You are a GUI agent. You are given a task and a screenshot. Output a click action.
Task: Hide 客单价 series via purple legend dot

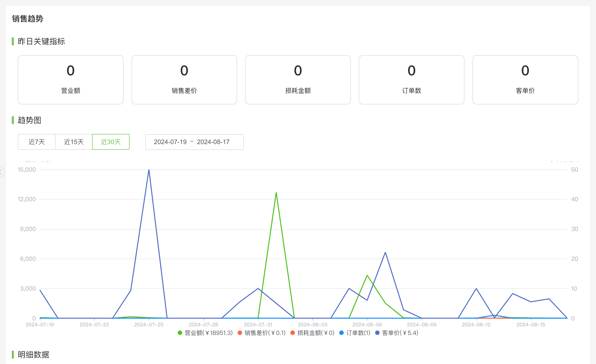tap(377, 333)
